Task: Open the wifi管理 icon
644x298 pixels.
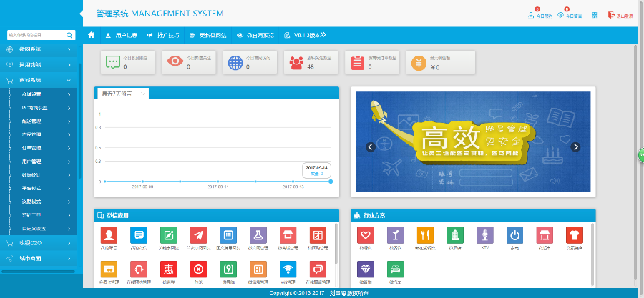Action: coord(288,269)
